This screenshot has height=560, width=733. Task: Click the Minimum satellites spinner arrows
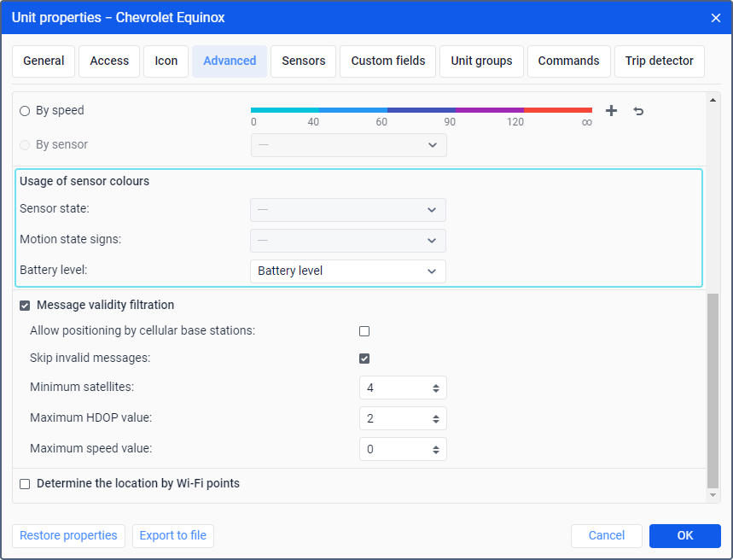pos(436,388)
